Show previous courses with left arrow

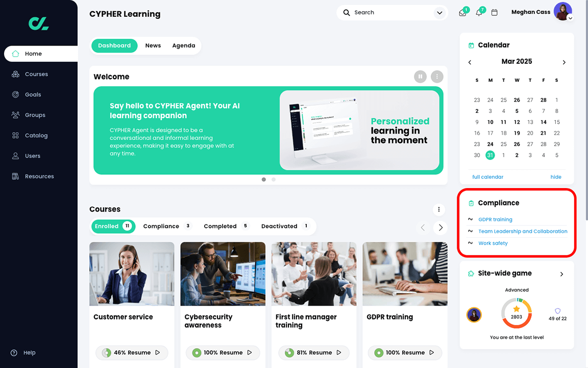click(423, 227)
